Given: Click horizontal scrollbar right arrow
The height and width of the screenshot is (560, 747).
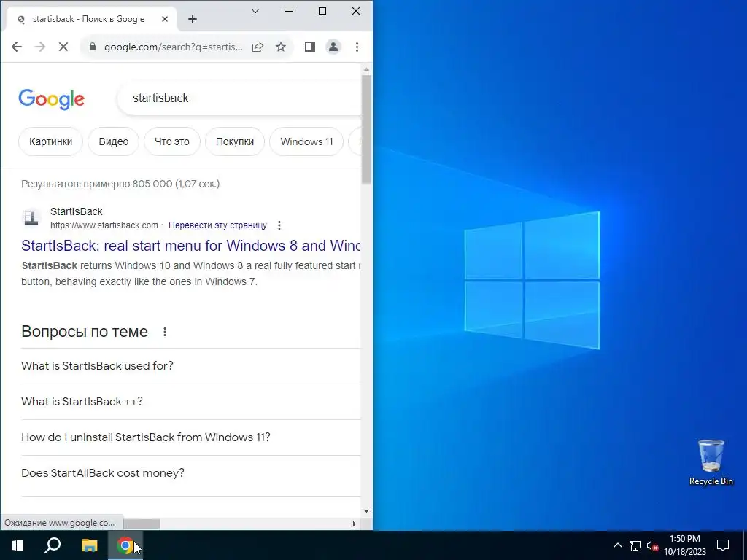Looking at the screenshot, I should (x=354, y=524).
